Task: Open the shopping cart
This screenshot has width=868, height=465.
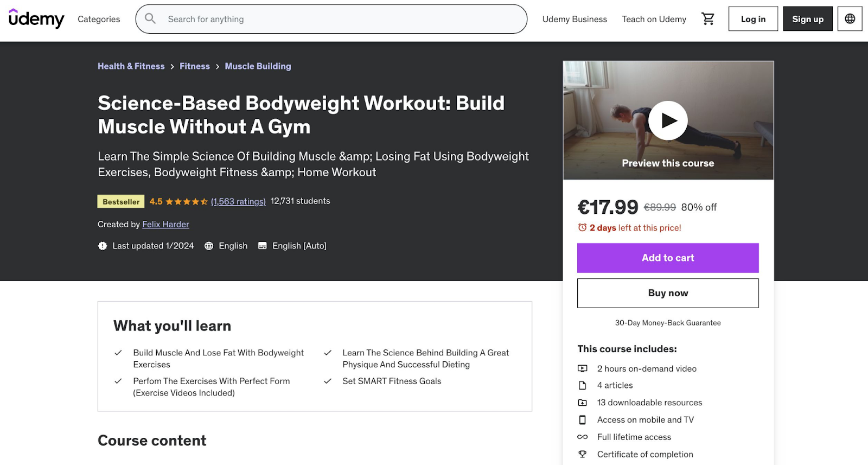Action: 708,18
